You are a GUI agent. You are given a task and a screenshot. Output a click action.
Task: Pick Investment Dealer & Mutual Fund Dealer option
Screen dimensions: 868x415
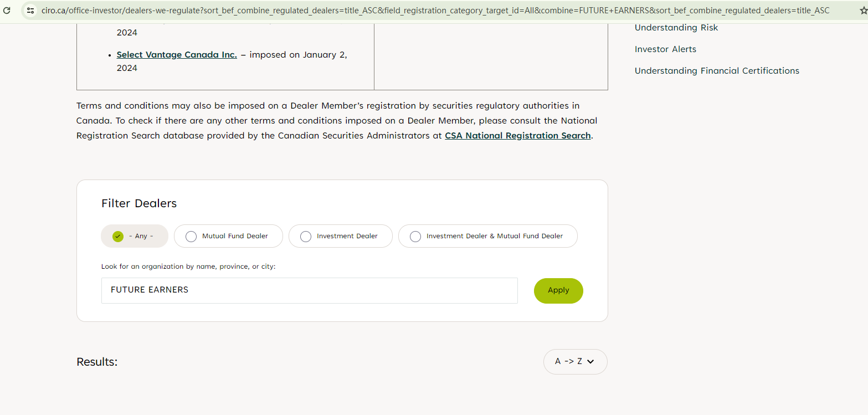(415, 237)
